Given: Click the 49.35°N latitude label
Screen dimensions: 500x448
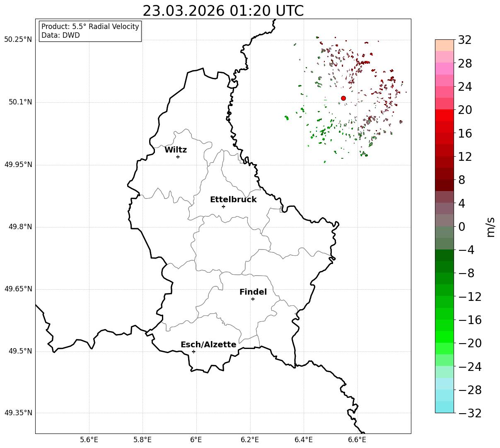Looking at the screenshot, I should pyautogui.click(x=18, y=413).
